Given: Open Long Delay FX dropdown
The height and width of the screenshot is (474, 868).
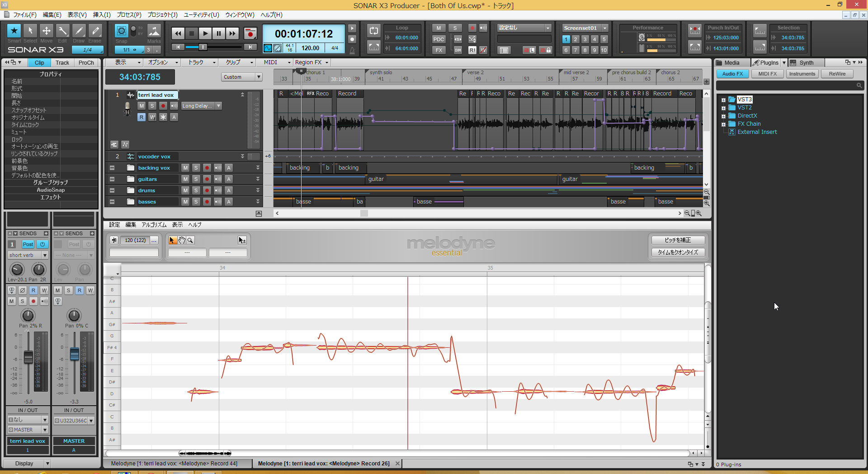Looking at the screenshot, I should (x=219, y=106).
